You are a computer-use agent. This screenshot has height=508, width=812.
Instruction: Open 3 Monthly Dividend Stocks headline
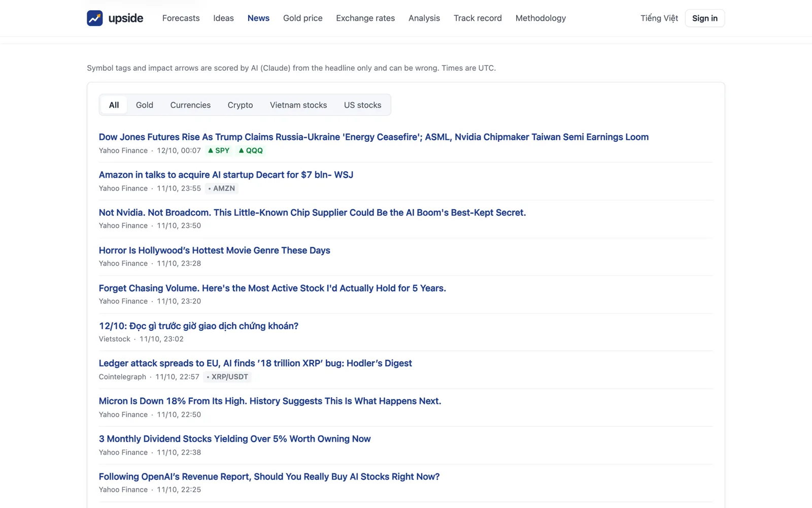click(x=234, y=439)
